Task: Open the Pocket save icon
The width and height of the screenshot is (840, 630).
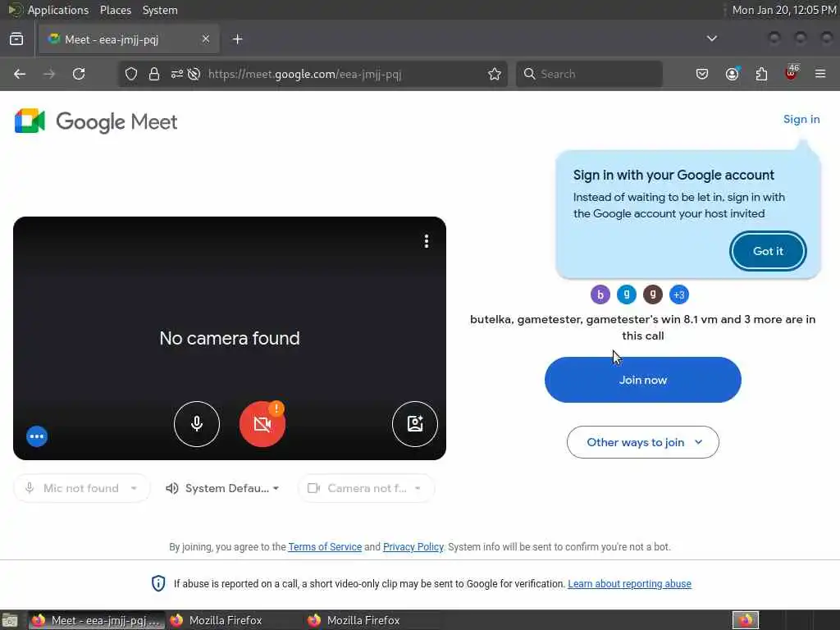Action: [702, 74]
